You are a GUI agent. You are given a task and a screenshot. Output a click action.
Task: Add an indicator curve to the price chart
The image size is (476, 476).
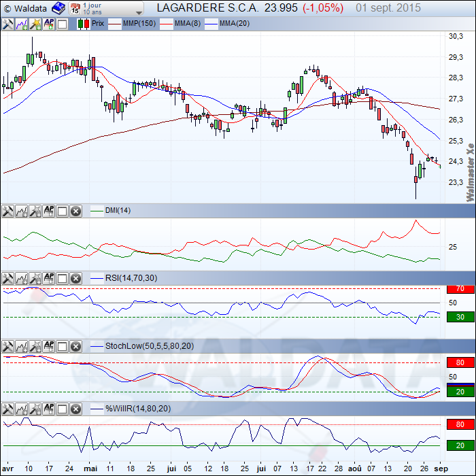22,24
